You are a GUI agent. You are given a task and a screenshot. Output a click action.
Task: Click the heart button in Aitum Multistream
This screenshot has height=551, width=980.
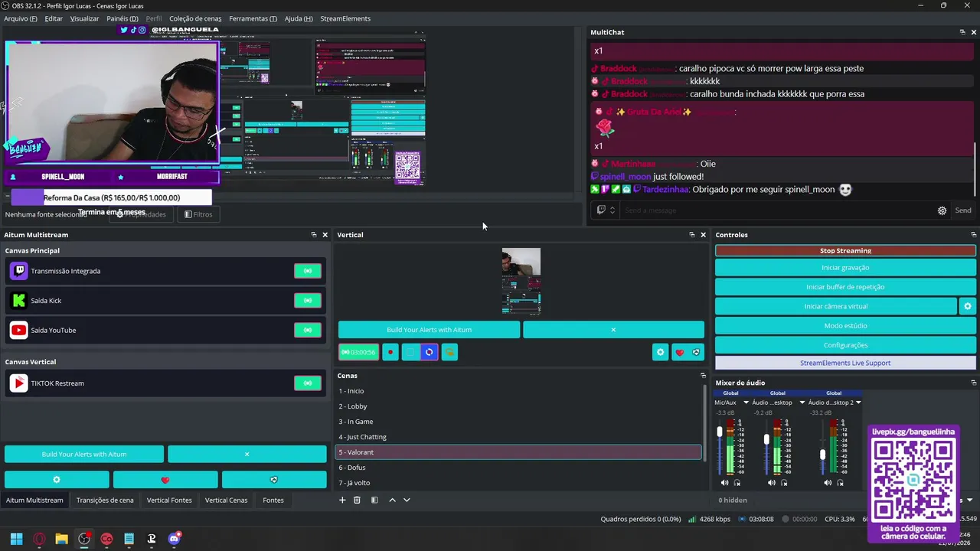tap(165, 480)
